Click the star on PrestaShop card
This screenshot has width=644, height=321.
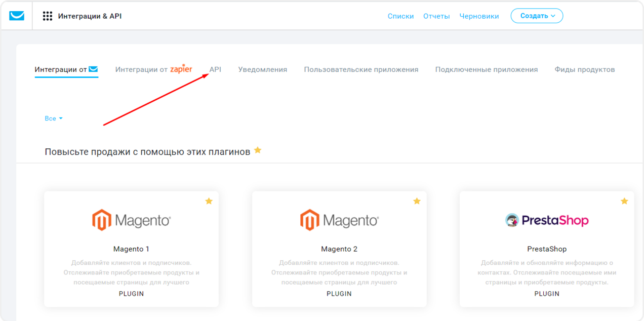[624, 201]
